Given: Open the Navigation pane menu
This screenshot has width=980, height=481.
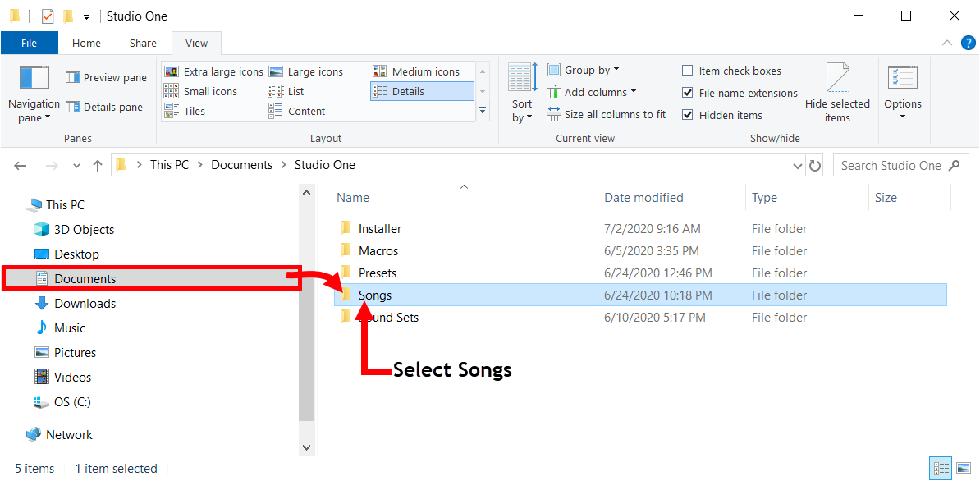Looking at the screenshot, I should click(x=34, y=94).
